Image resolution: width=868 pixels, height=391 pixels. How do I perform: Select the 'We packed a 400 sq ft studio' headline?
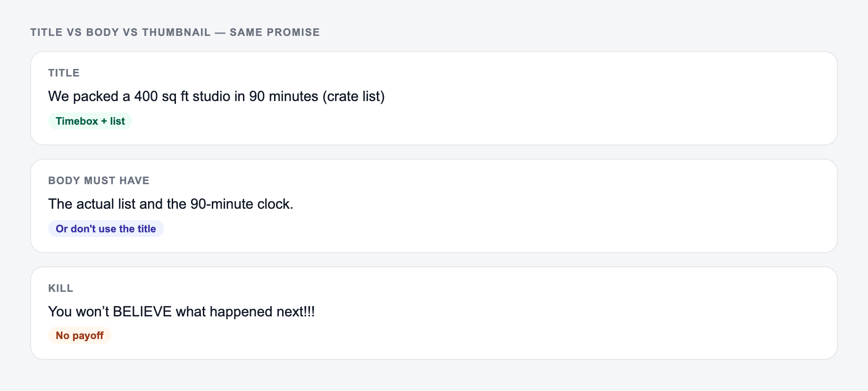pyautogui.click(x=217, y=96)
